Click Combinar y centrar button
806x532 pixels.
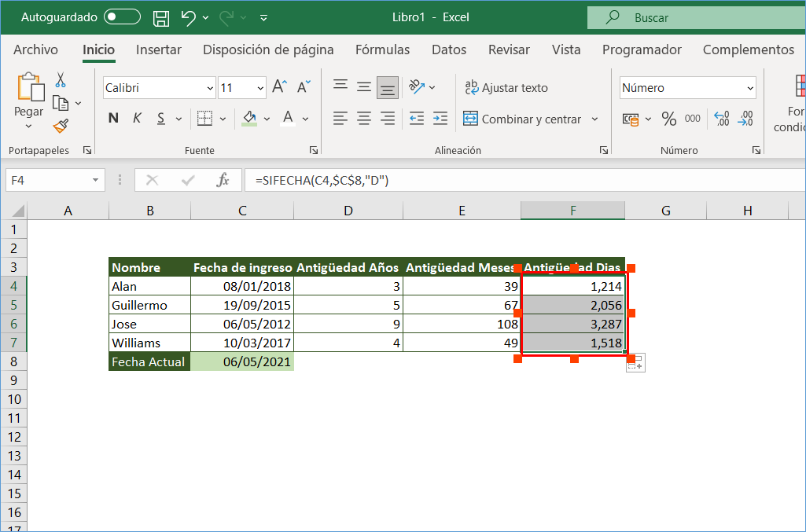pos(523,119)
